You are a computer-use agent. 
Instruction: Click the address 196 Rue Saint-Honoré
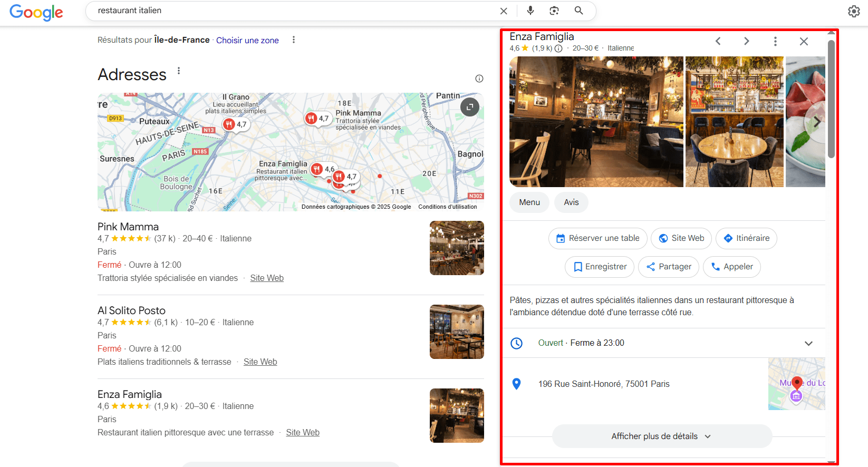point(604,384)
